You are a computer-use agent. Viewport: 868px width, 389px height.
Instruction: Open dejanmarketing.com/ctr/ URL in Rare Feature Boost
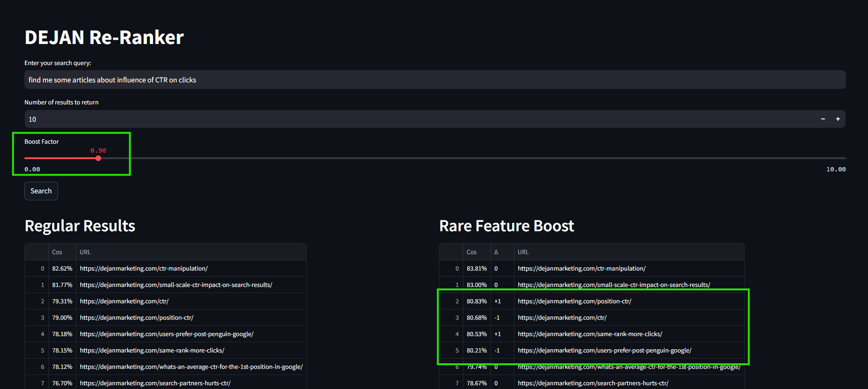562,318
